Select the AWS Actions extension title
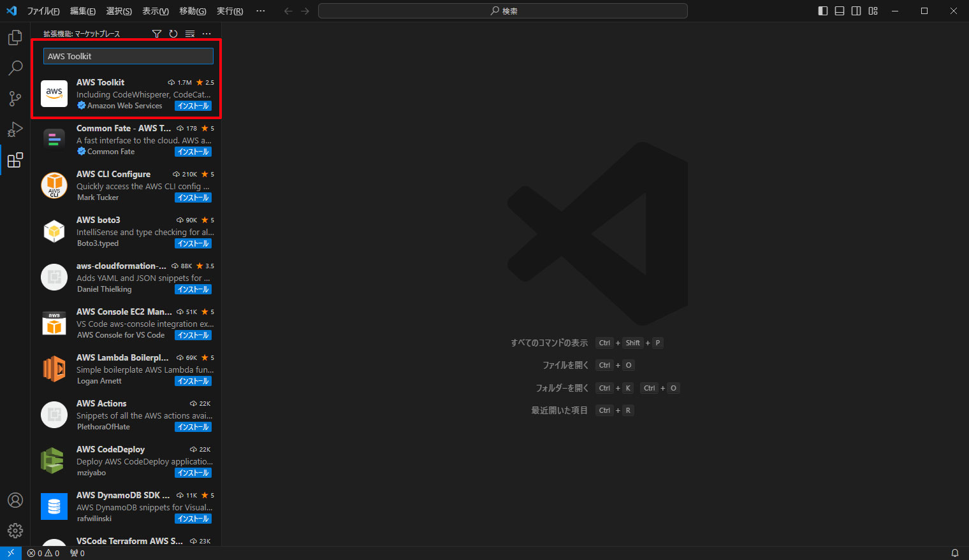The image size is (969, 560). pos(101,403)
